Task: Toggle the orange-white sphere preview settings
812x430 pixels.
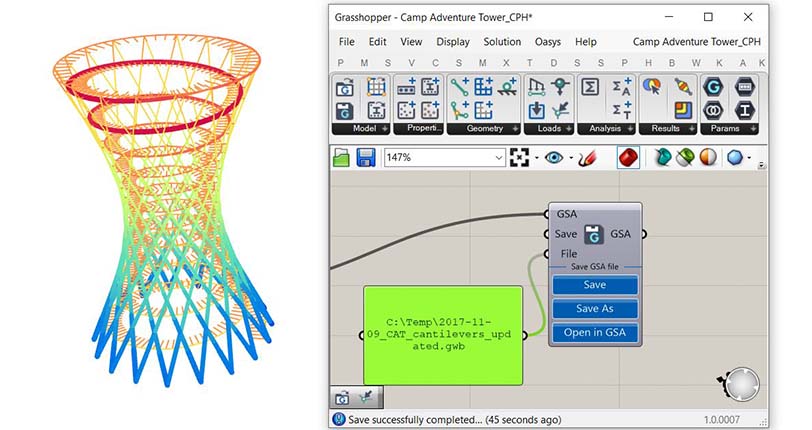Action: (x=708, y=157)
